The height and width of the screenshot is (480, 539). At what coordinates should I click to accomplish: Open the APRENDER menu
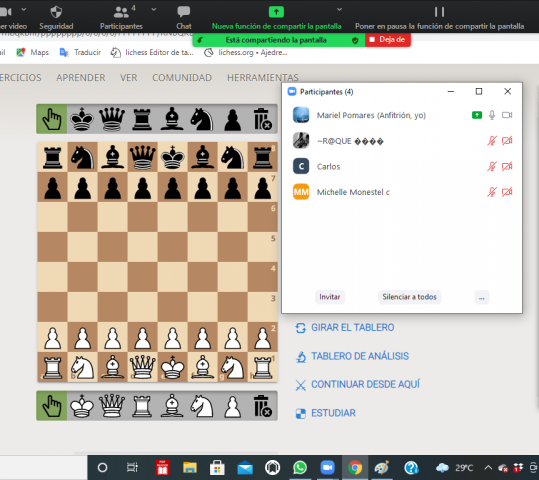[81, 78]
